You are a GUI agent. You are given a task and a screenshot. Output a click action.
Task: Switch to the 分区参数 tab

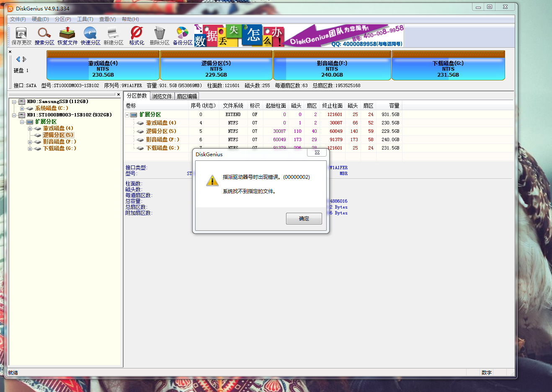tap(137, 95)
